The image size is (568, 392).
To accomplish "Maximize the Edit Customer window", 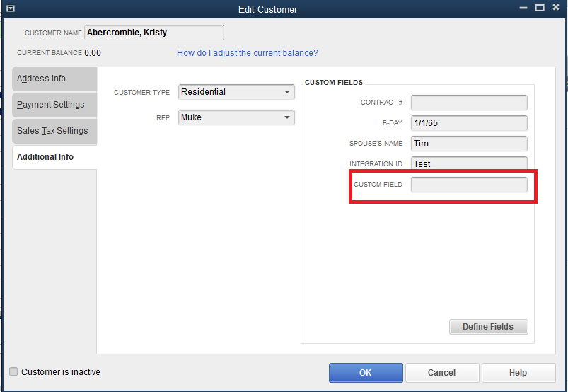I will [x=540, y=8].
